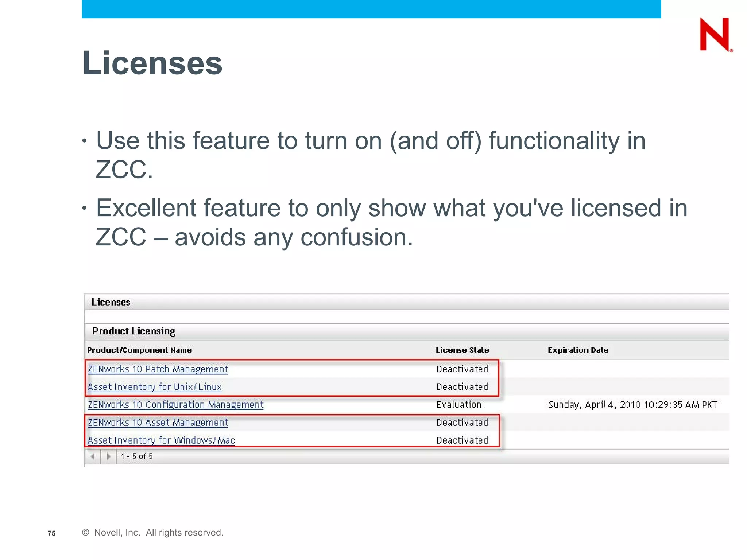Screen dimensions: 747x560
Task: Click the Product Licensing panel header
Action: (x=407, y=331)
